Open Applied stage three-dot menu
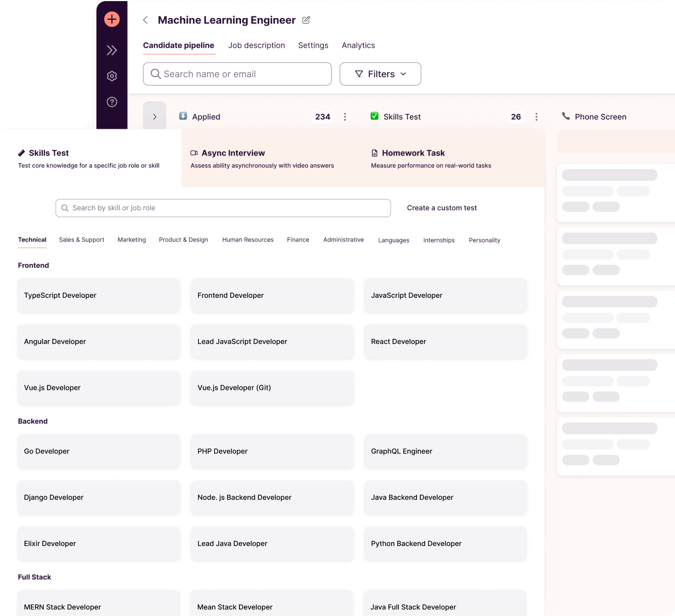675x616 pixels. [345, 117]
